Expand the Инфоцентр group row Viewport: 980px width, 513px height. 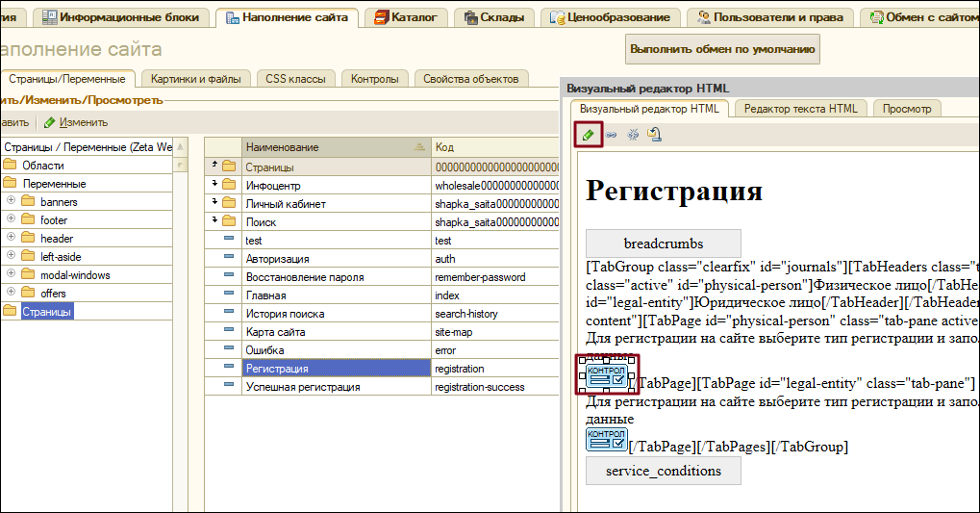tap(214, 183)
